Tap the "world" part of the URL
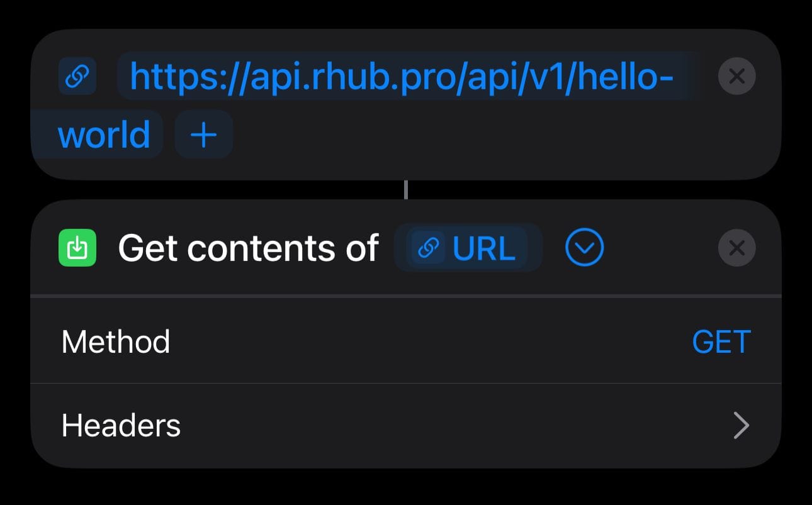Screen dimensions: 812x505 coord(104,135)
